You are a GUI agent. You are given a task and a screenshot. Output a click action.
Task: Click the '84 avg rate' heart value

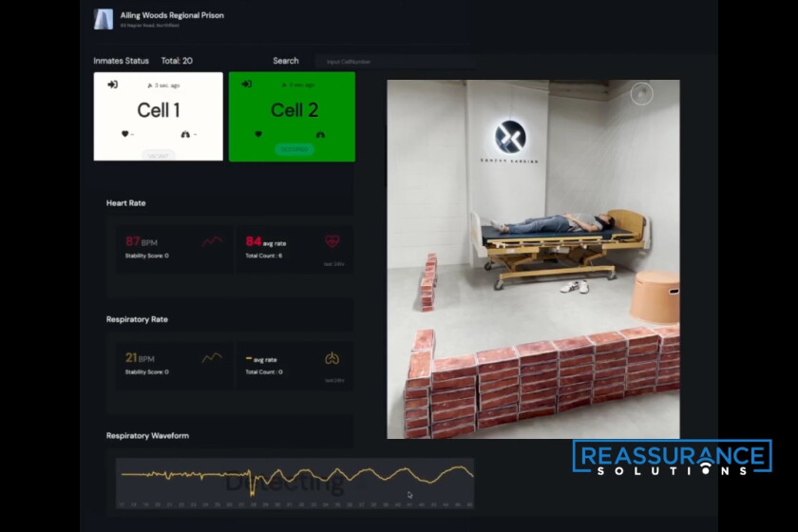(x=266, y=241)
